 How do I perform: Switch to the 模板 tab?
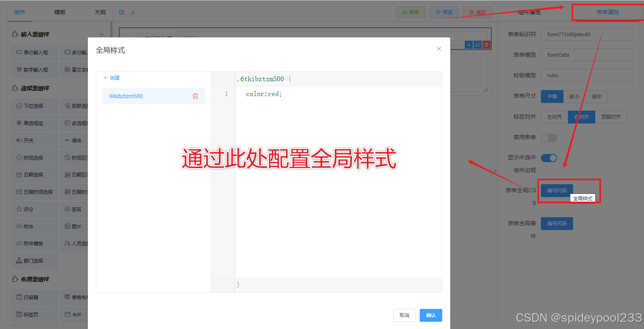point(60,12)
